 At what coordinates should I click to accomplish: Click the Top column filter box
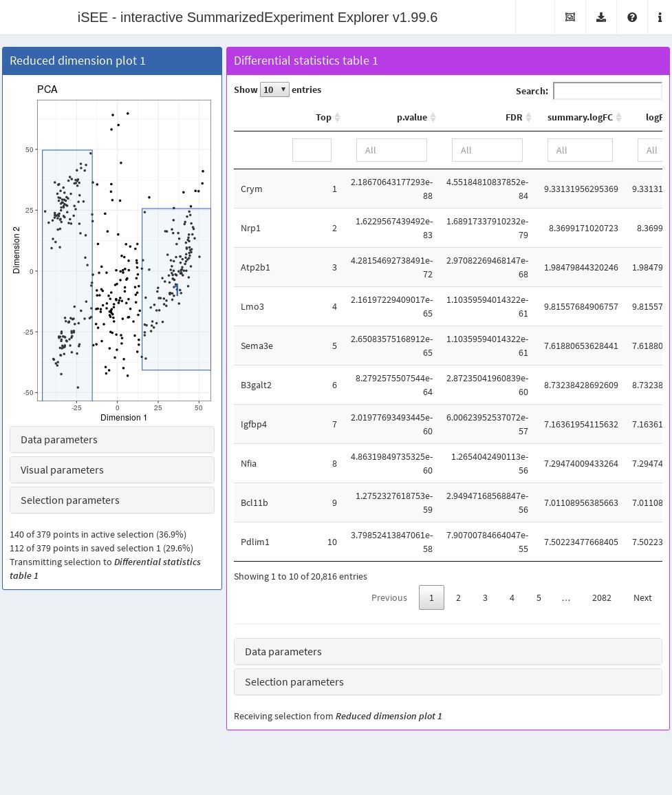point(312,150)
